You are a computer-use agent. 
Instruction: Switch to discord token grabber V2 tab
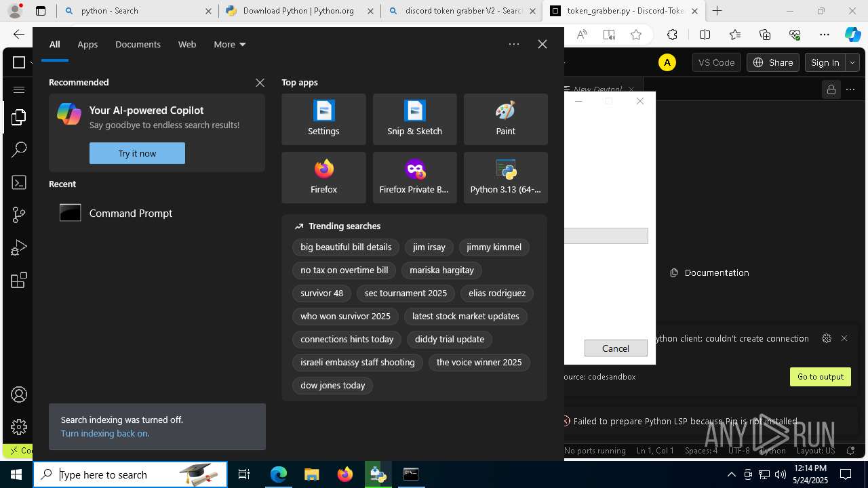click(x=462, y=11)
